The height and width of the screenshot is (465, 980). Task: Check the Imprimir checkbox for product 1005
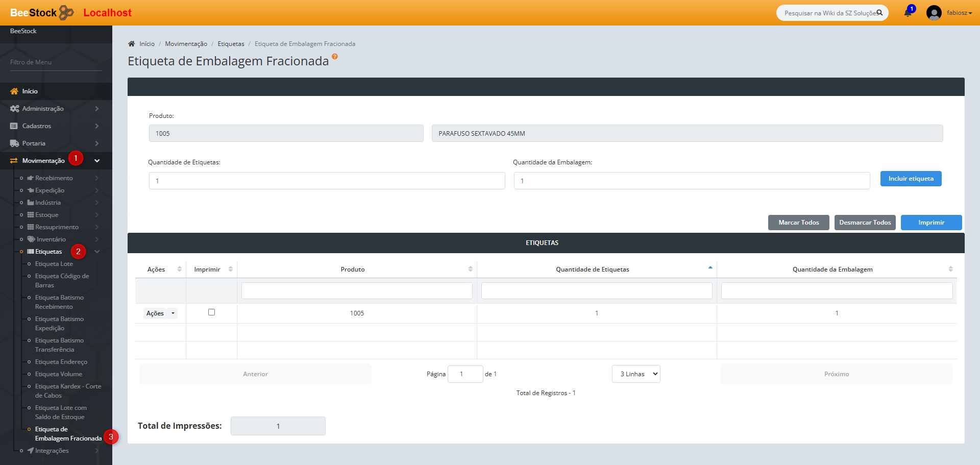(211, 312)
